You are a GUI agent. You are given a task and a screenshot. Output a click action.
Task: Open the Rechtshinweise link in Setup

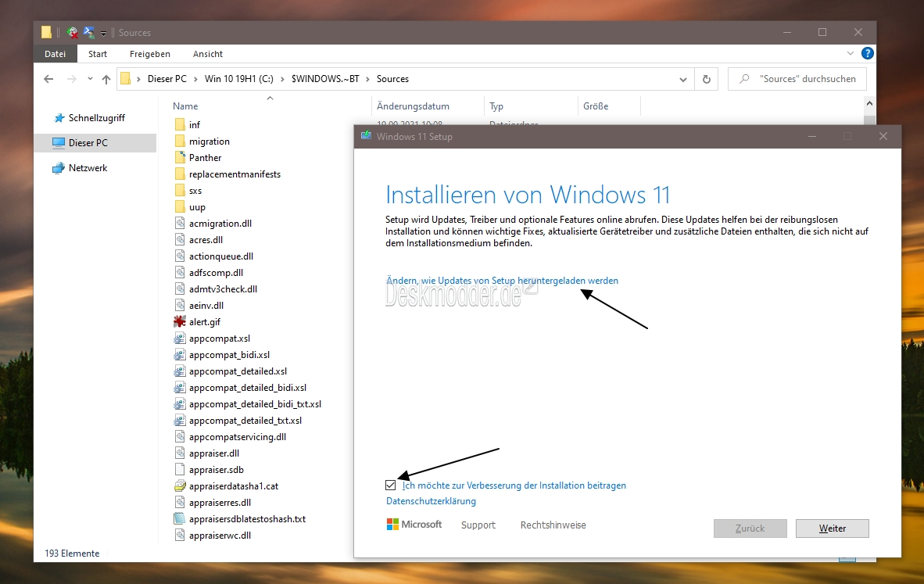click(x=553, y=525)
